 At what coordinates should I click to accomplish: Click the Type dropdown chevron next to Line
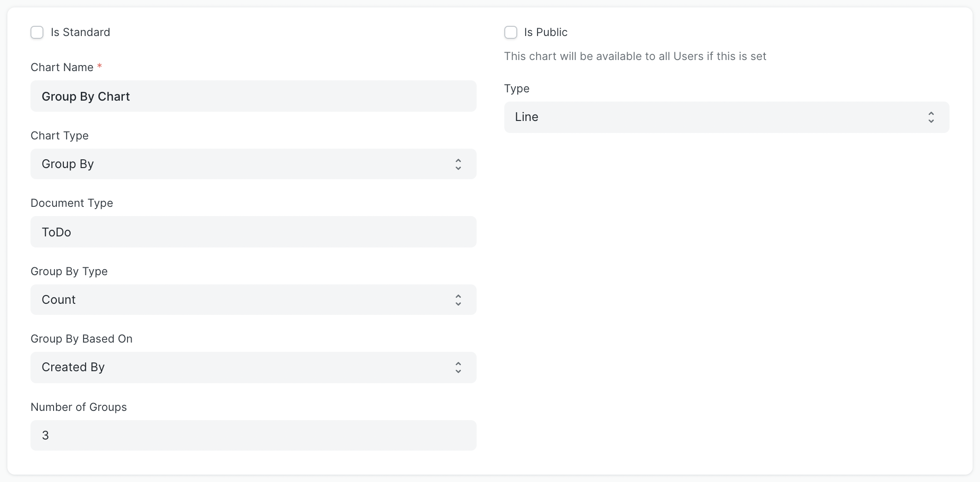click(x=931, y=117)
